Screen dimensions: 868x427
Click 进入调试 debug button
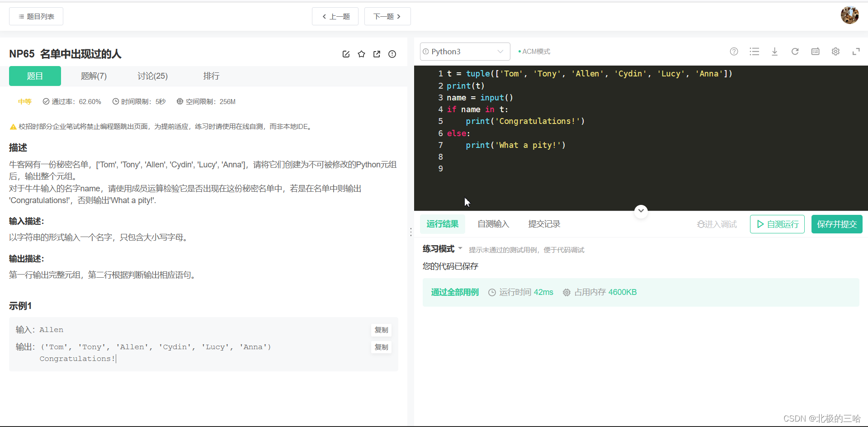point(717,224)
